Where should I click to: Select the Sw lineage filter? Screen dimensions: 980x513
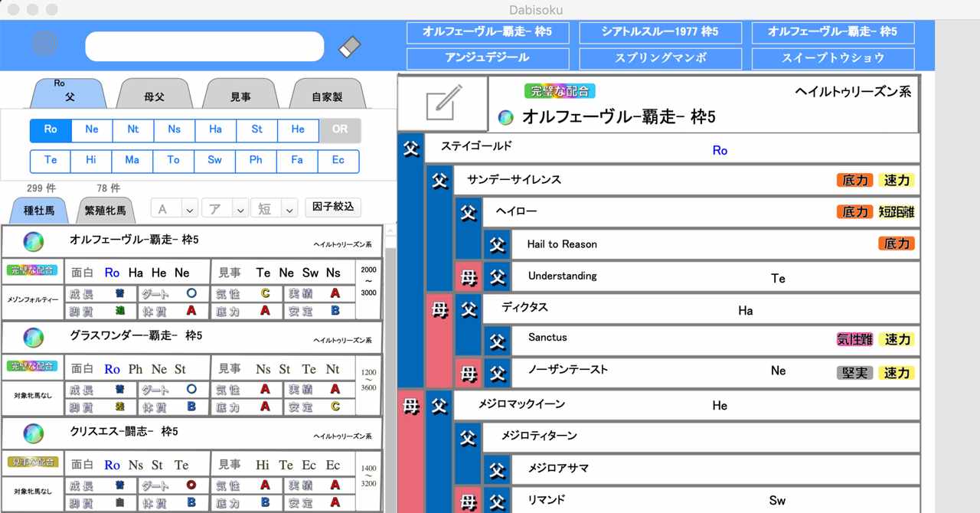215,161
